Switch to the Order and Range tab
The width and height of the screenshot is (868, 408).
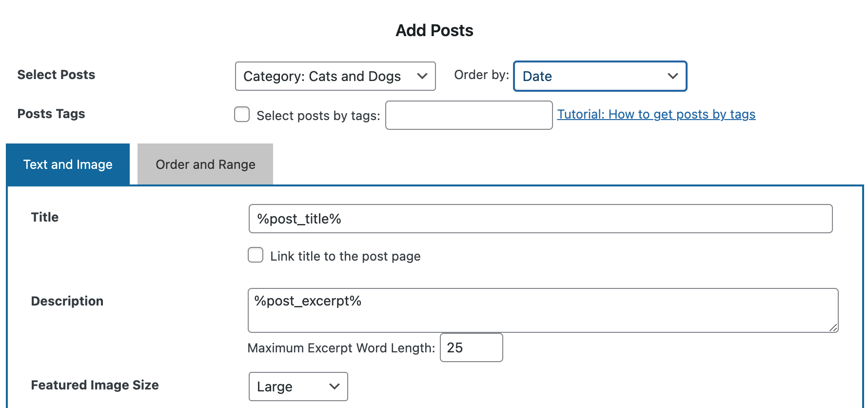pyautogui.click(x=205, y=164)
